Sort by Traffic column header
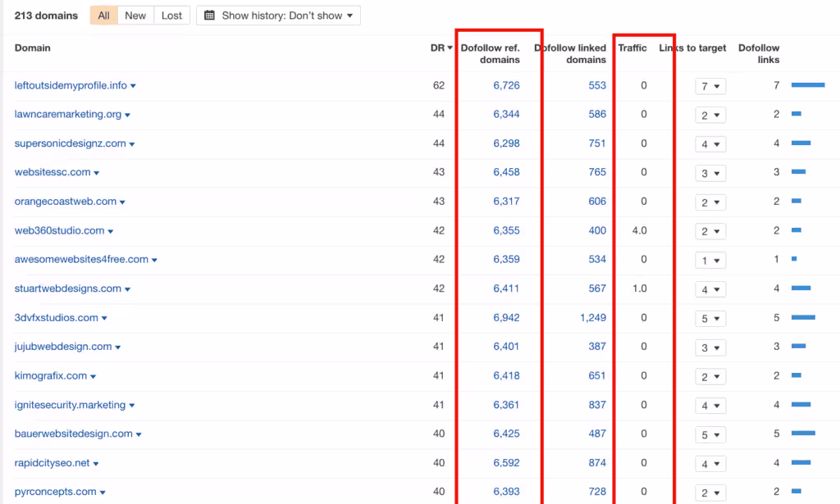Screen dimensions: 840x504 click(x=632, y=48)
